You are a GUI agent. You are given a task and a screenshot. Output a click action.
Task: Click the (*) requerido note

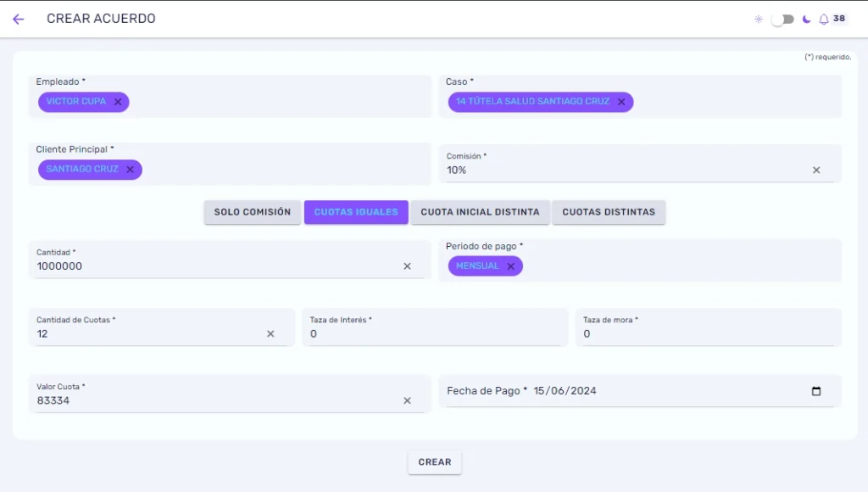click(x=827, y=57)
